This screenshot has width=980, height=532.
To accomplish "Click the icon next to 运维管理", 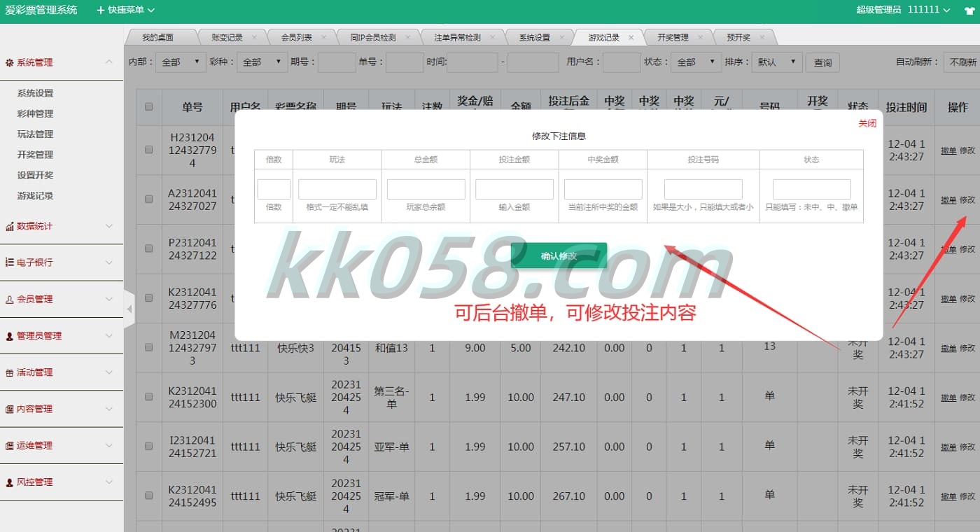I will [9, 445].
